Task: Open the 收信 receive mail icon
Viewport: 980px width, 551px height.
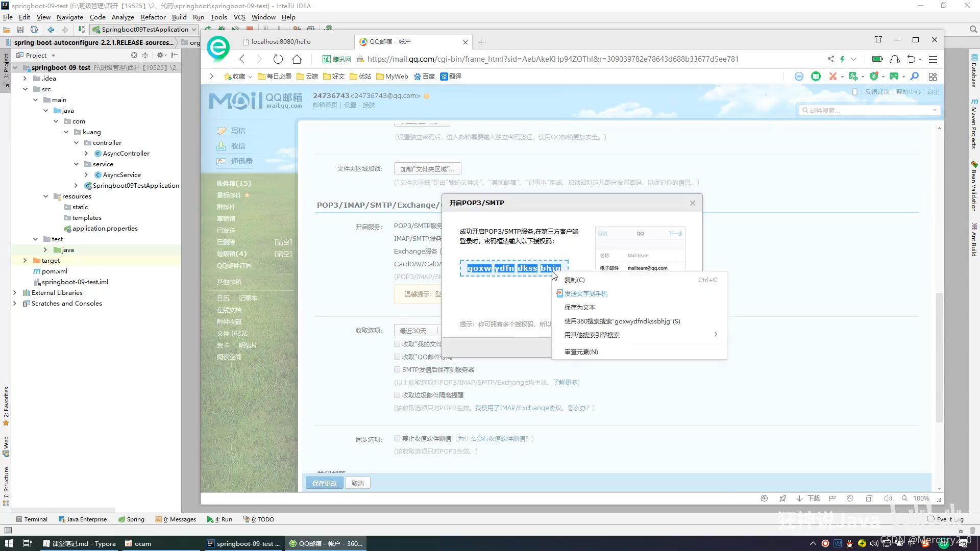Action: [221, 146]
